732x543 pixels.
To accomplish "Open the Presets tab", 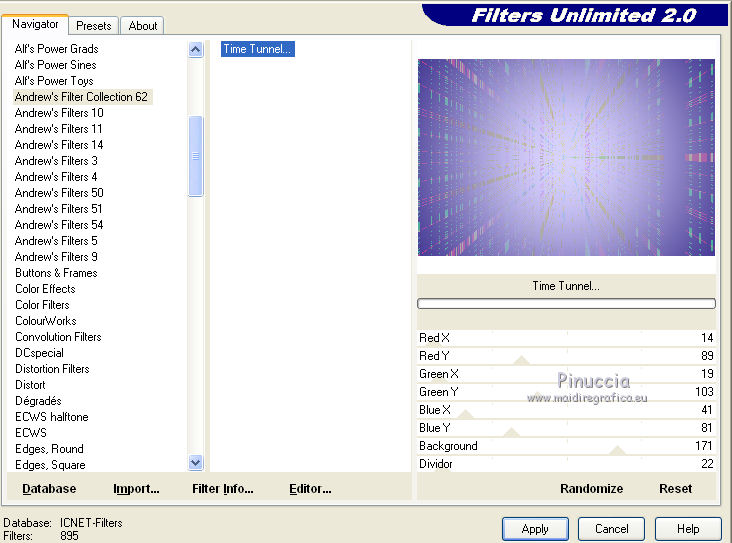I will [94, 26].
